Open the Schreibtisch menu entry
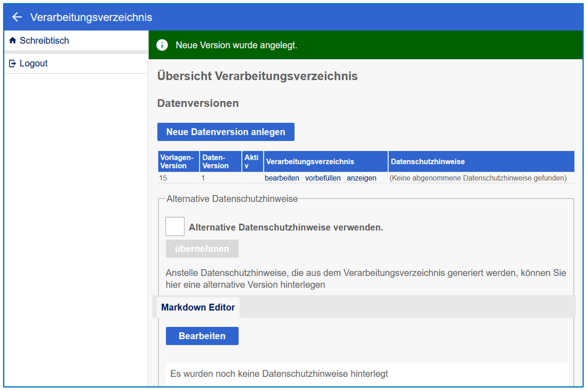Image resolution: width=588 pixels, height=390 pixels. tap(44, 41)
